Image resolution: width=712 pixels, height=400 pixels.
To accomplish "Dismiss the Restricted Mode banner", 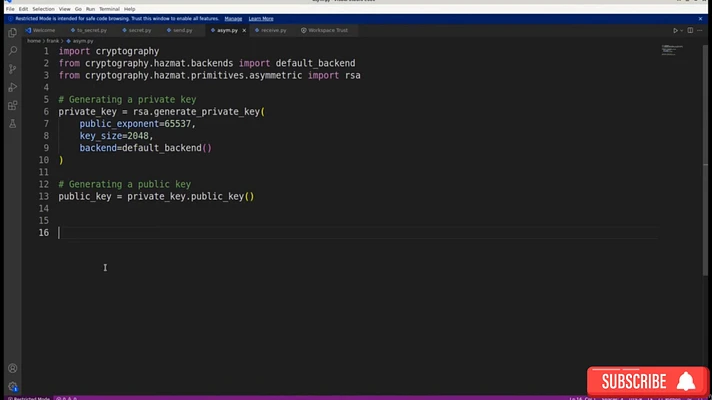I will point(700,19).
